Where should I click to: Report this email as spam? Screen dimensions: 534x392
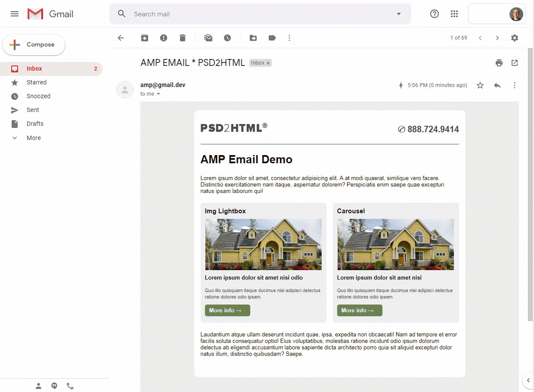pos(164,38)
